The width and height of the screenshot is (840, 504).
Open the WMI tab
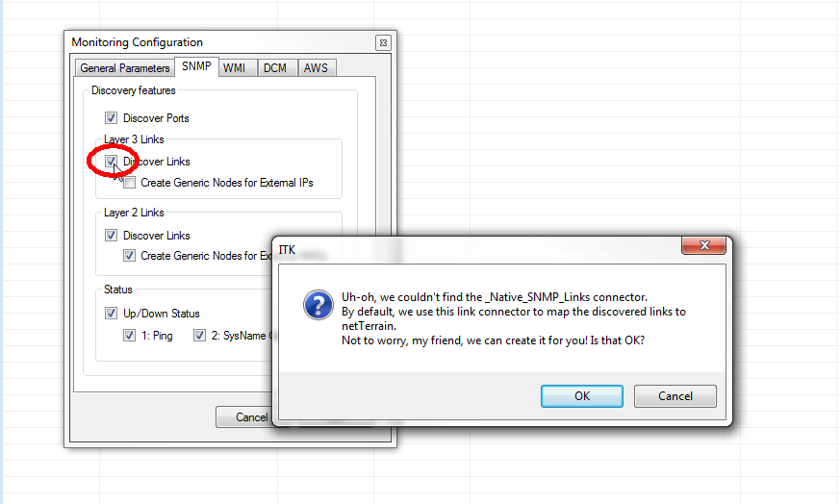pos(234,68)
